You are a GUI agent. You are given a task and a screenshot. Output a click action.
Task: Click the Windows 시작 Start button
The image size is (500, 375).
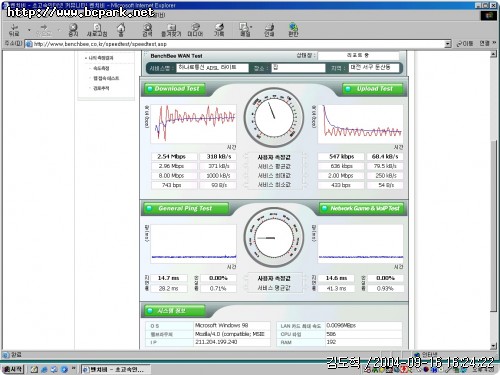coord(13,369)
